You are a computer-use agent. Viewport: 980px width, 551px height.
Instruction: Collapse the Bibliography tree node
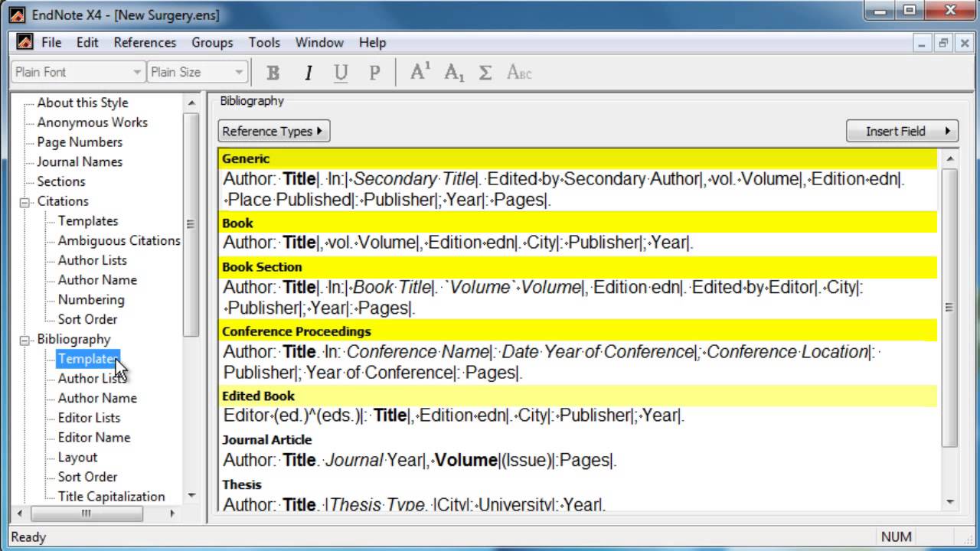pyautogui.click(x=24, y=340)
